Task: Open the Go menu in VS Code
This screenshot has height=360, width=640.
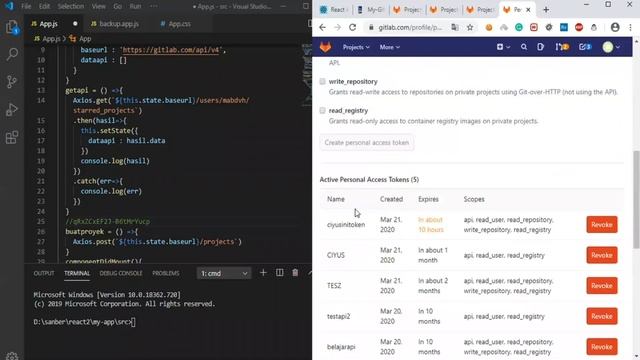Action: tap(118, 6)
